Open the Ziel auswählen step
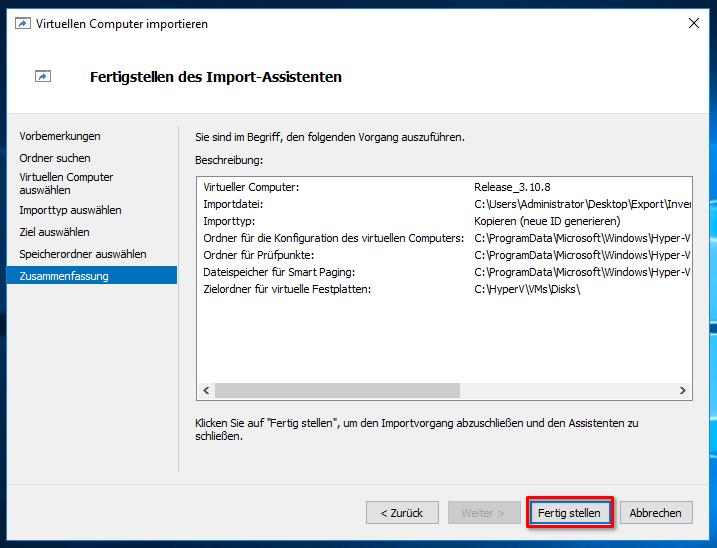717x548 pixels. point(54,232)
